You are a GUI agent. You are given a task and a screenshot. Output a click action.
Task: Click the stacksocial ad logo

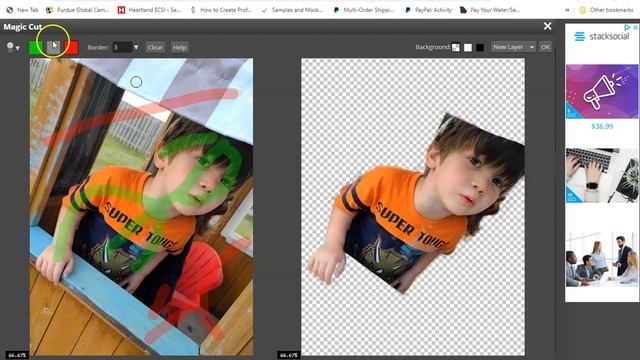[602, 37]
